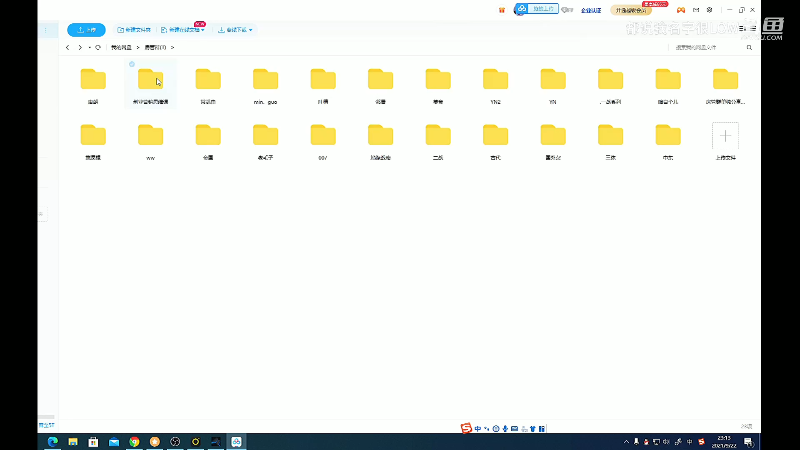Click the Sogou voice input microphone

505,429
